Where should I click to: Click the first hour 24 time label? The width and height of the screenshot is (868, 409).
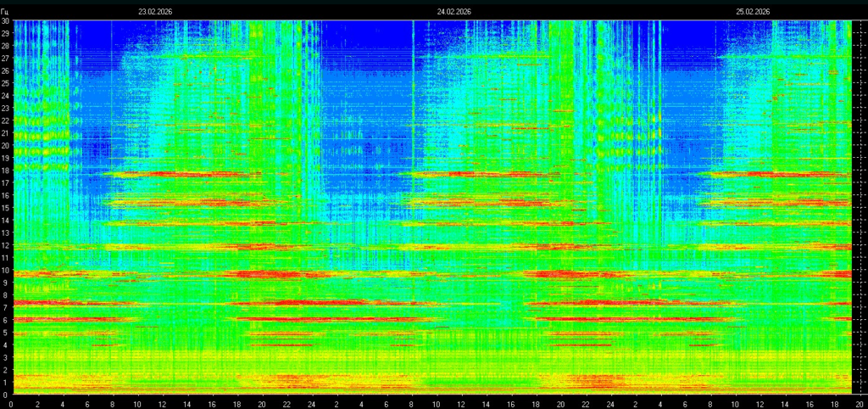[311, 403]
